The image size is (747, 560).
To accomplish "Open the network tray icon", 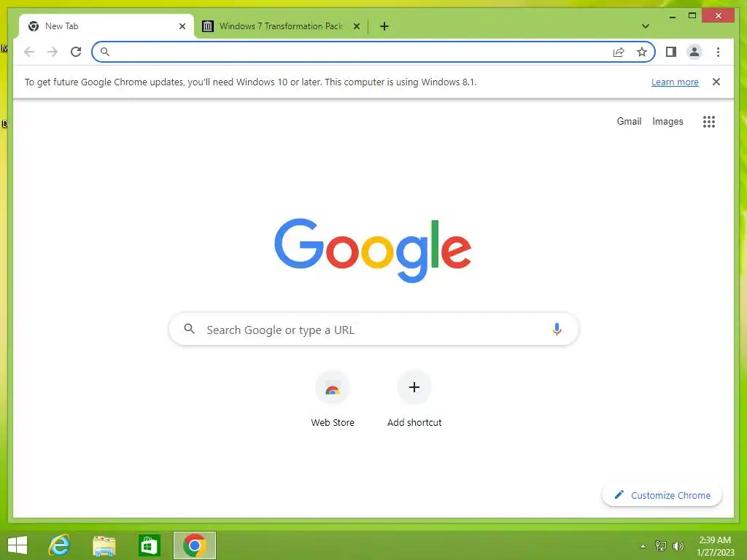I will [x=660, y=545].
